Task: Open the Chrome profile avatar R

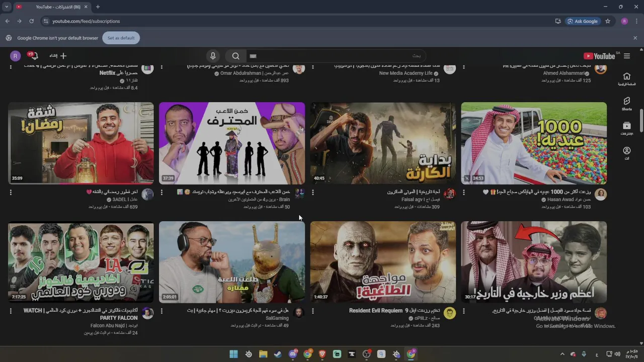Action: click(624, 21)
